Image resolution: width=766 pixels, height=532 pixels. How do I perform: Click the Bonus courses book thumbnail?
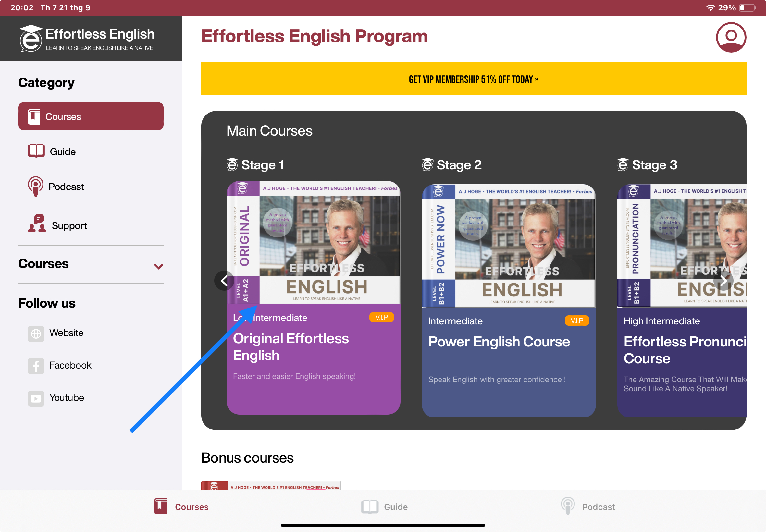click(x=271, y=485)
